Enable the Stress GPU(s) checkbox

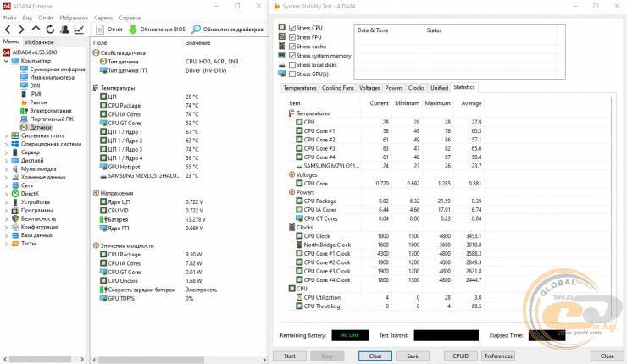click(292, 74)
